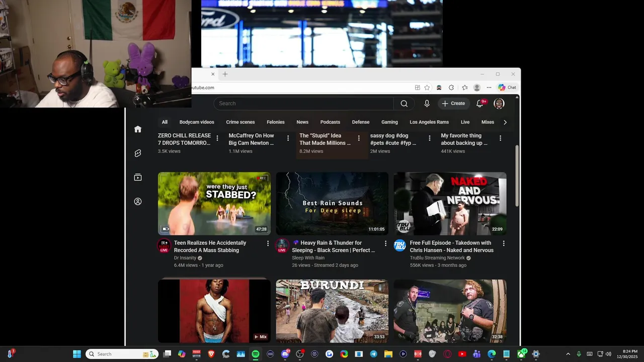Viewport: 644px width, 362px height.
Task: Select the Felonies filter chip
Action: (x=276, y=122)
